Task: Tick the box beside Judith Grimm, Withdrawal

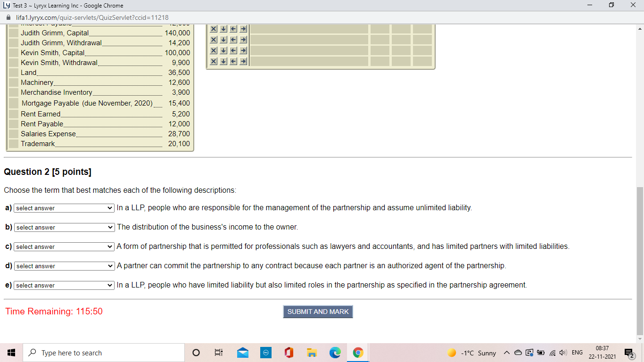Action: pos(13,43)
